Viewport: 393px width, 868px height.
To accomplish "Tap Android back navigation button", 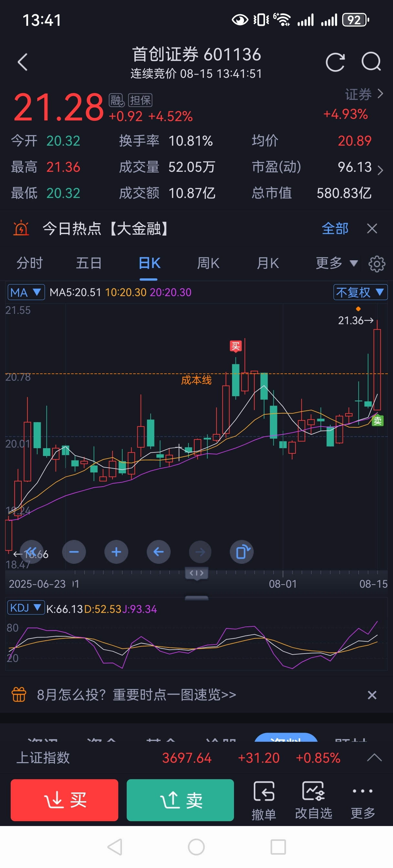I will click(115, 847).
